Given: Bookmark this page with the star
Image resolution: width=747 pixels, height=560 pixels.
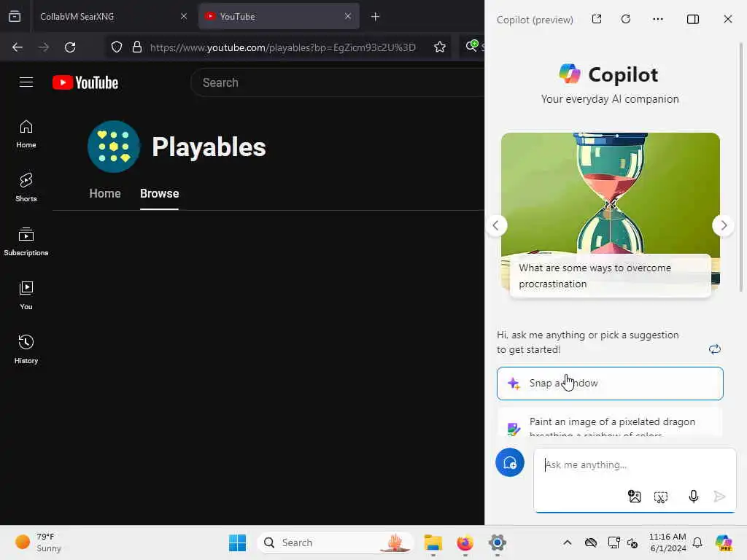Looking at the screenshot, I should (x=440, y=47).
